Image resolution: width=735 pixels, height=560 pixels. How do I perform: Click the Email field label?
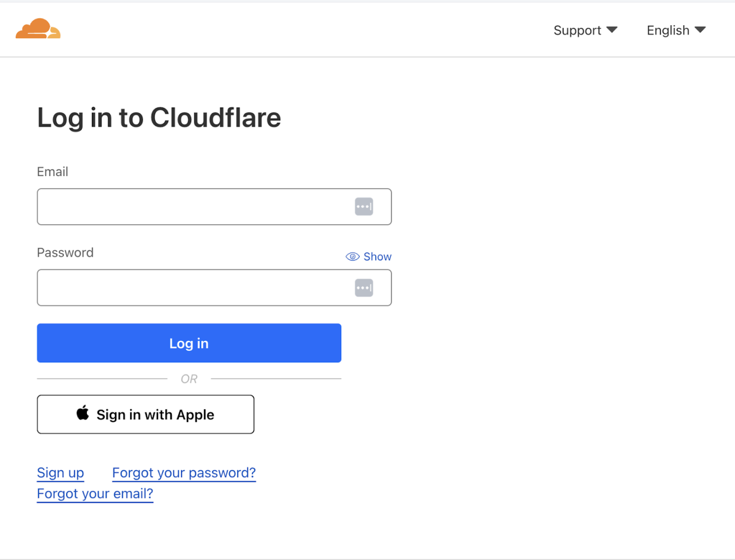click(x=53, y=172)
